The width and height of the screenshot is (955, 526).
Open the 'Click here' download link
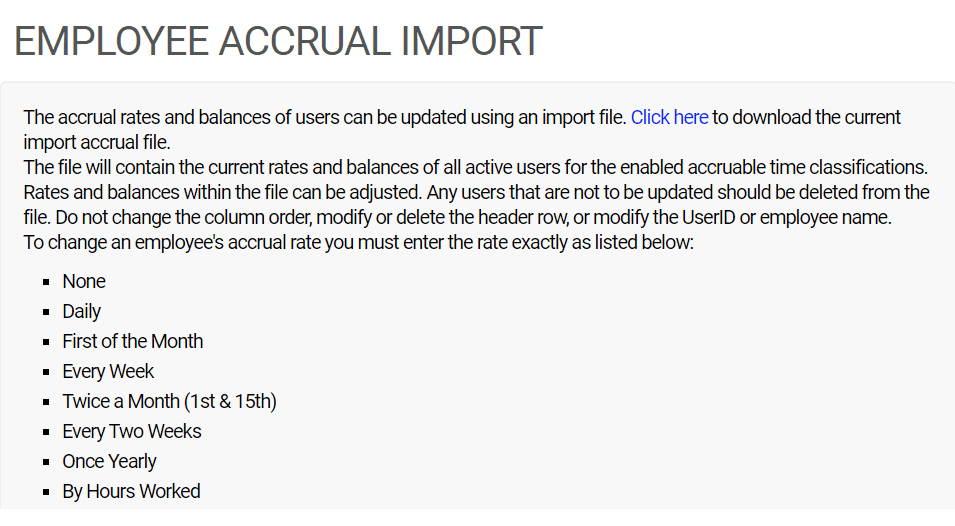[669, 117]
